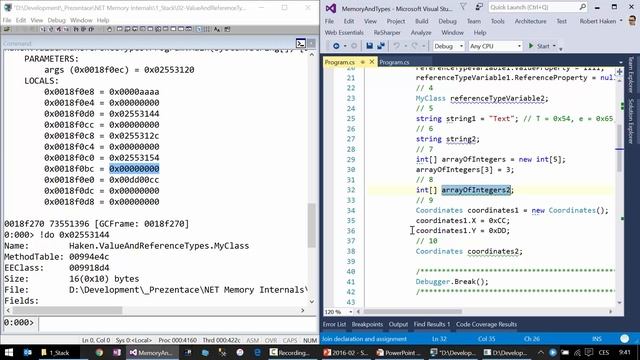Click the feedback icon beside Quick Launch
Viewport: 640px width, 360px height.
coord(479,7)
